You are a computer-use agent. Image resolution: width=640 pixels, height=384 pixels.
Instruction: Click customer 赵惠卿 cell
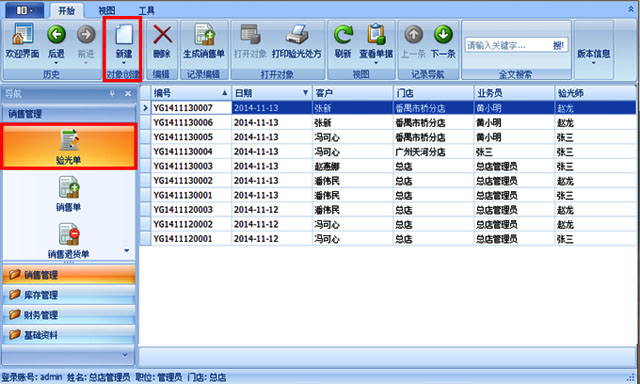tap(352, 166)
